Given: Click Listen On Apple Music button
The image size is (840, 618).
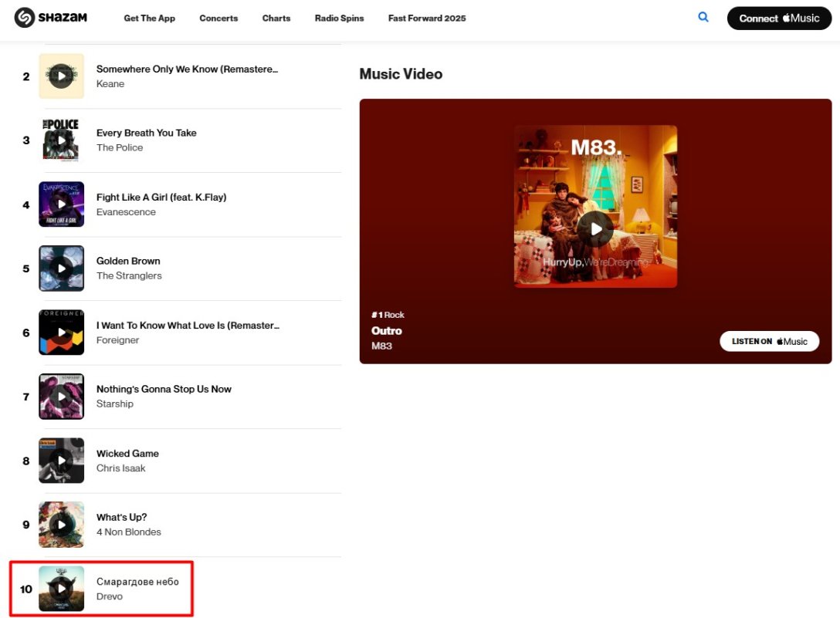Looking at the screenshot, I should 769,341.
